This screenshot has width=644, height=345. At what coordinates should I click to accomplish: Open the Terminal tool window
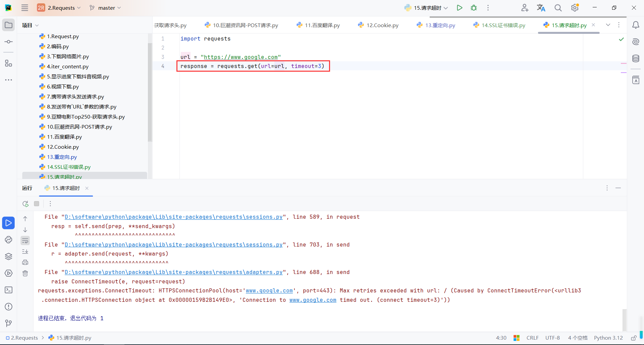(8, 290)
